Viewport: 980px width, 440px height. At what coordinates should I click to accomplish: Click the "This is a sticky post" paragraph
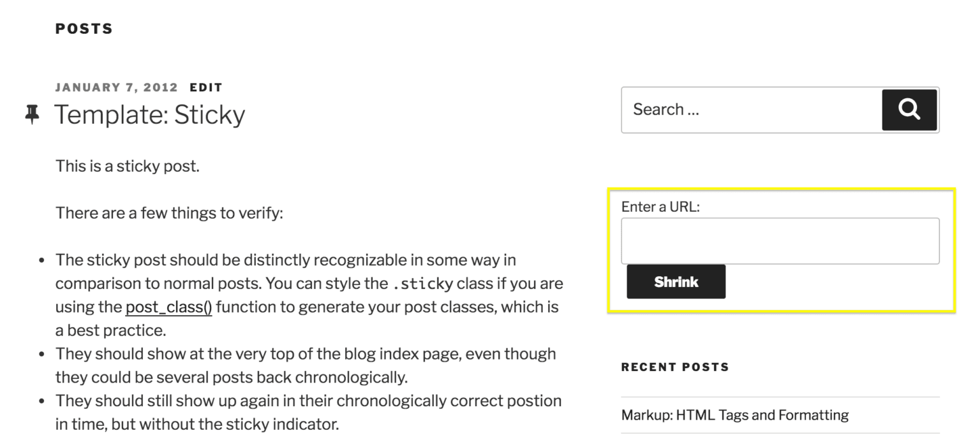click(126, 166)
